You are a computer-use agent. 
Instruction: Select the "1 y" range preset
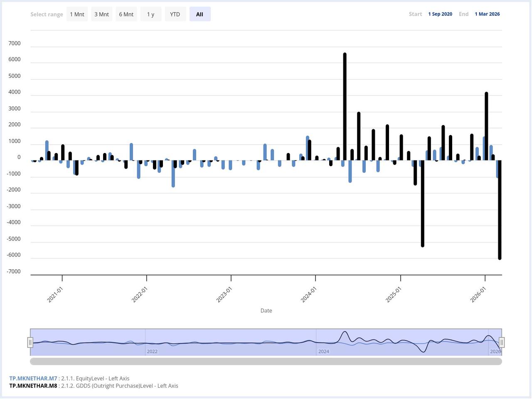tap(150, 14)
